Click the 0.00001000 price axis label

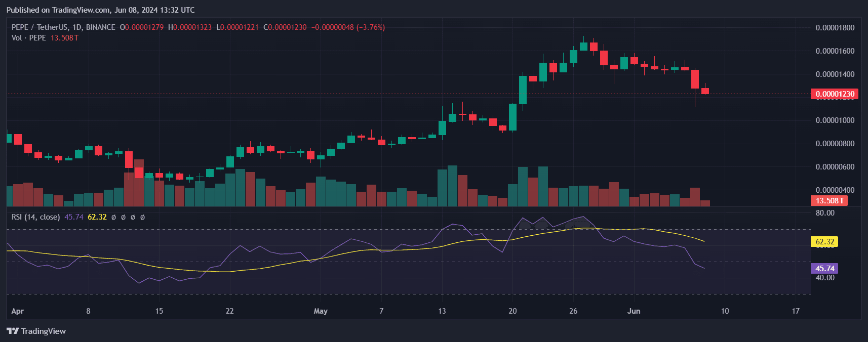tap(835, 120)
